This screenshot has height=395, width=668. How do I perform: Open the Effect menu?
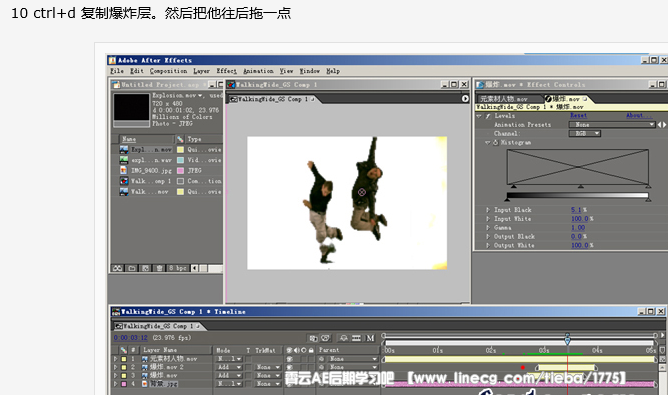coord(226,71)
